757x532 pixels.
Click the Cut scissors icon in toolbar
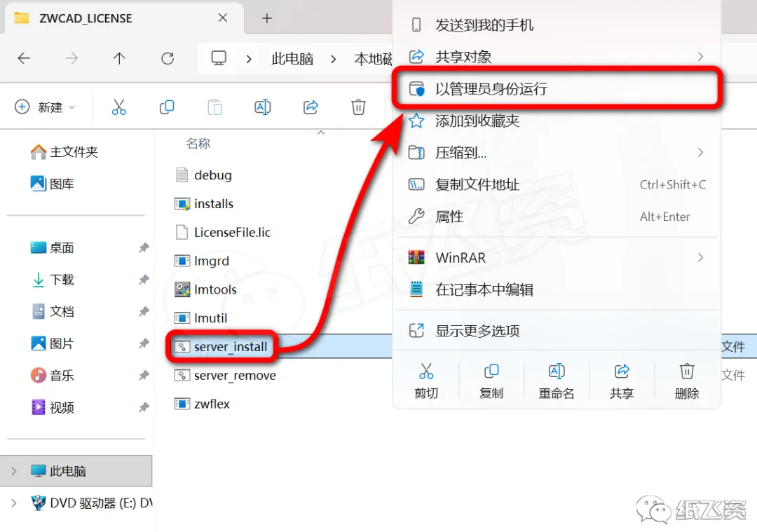pos(118,107)
